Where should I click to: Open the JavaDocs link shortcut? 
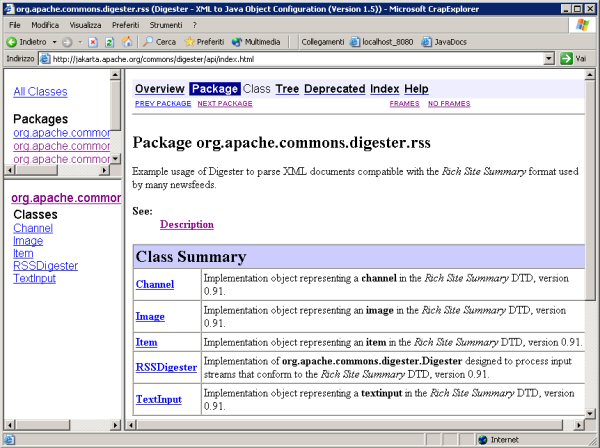click(444, 42)
